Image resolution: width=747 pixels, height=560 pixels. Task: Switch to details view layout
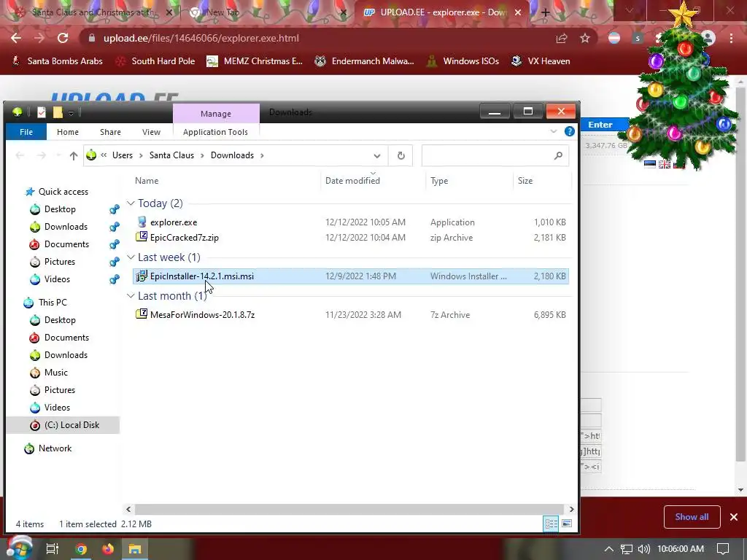click(x=551, y=524)
